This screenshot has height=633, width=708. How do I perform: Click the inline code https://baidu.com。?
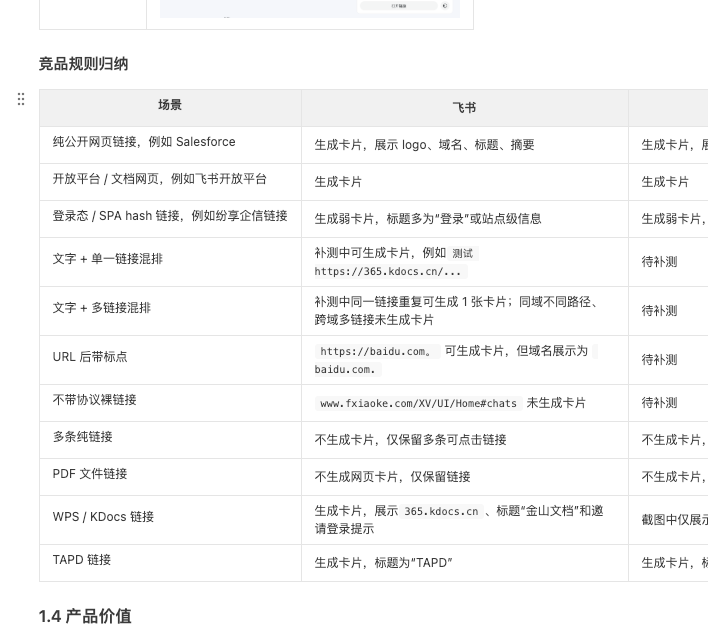click(x=377, y=351)
